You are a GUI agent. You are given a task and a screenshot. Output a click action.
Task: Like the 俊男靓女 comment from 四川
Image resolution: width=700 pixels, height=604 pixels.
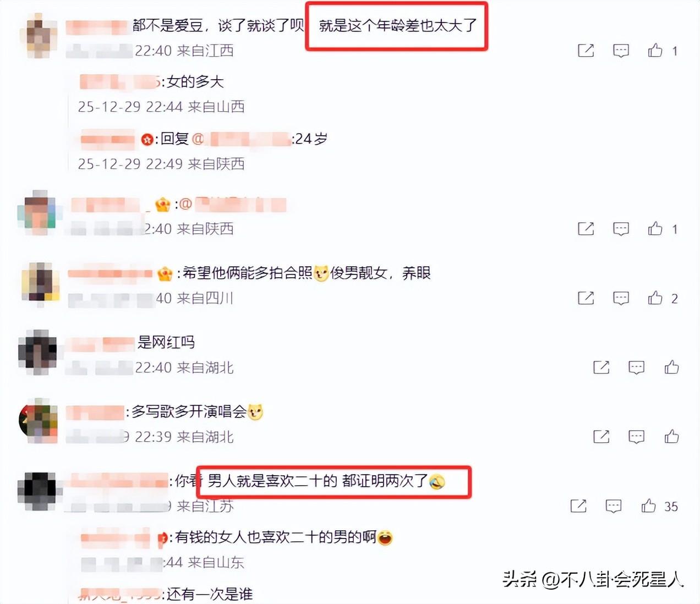(x=655, y=298)
